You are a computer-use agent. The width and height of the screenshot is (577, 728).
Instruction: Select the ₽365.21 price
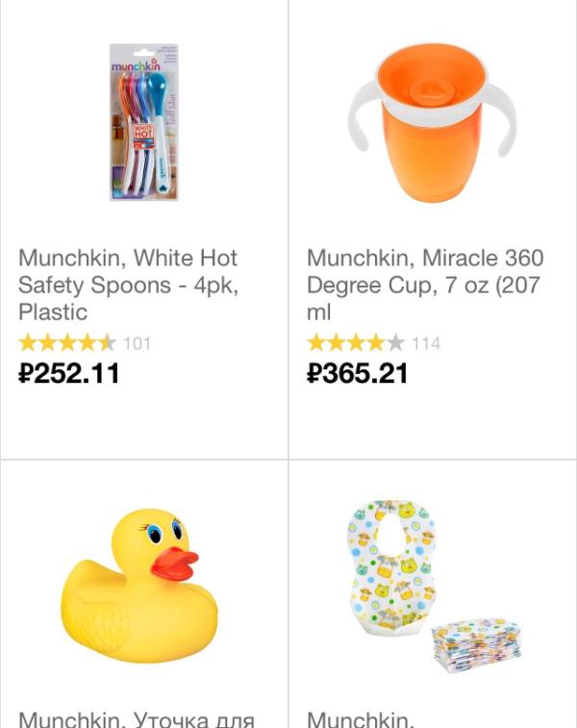[357, 373]
